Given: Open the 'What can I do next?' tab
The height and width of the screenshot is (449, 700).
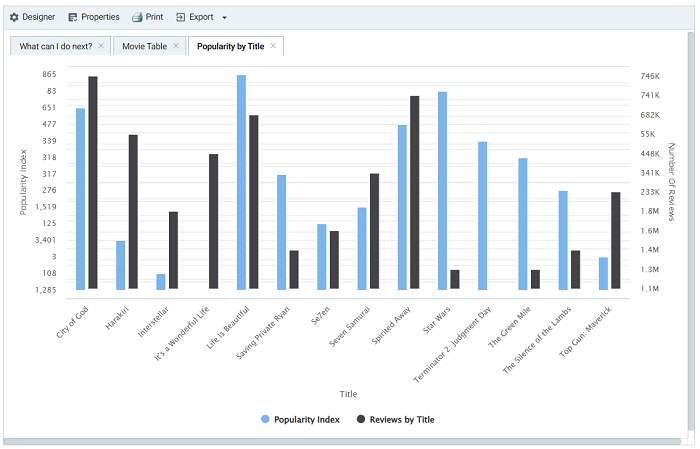Looking at the screenshot, I should pyautogui.click(x=56, y=46).
